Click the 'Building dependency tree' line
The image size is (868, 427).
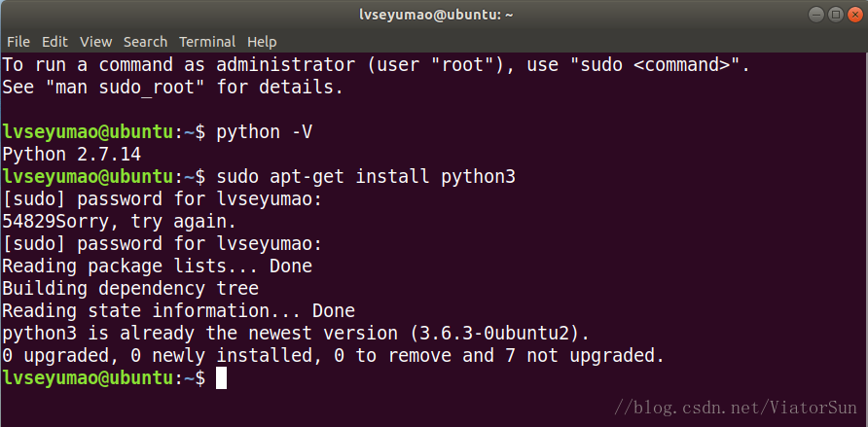(x=130, y=289)
